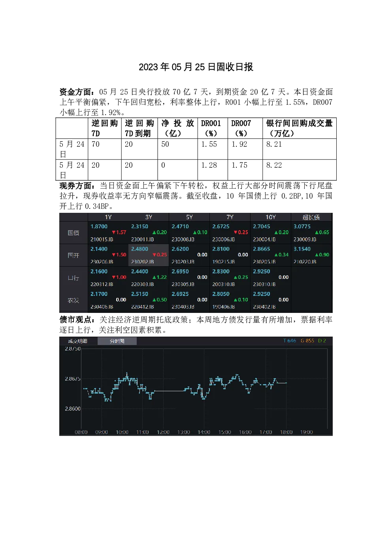
Task: Select the bond code 230011.IB
Action: (143, 239)
